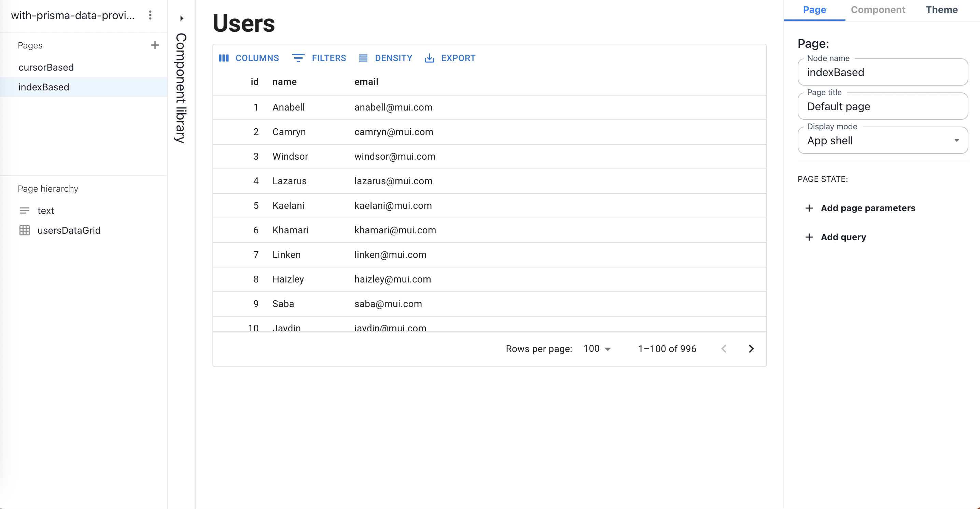This screenshot has width=980, height=509.
Task: Select indexBased page from sidebar
Action: [43, 87]
